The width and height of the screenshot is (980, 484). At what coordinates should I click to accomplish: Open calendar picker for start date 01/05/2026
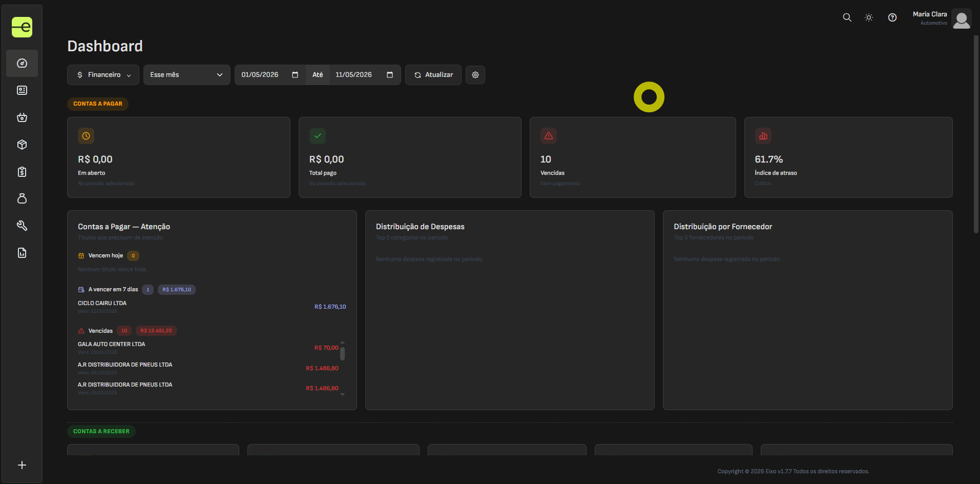(295, 75)
